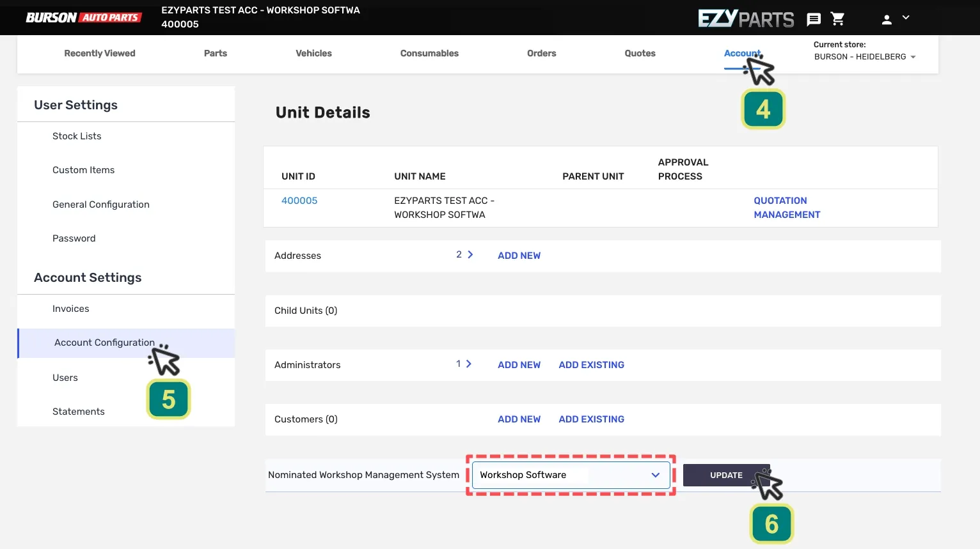The image size is (980, 549).
Task: Click Add New for Administrators
Action: 519,365
